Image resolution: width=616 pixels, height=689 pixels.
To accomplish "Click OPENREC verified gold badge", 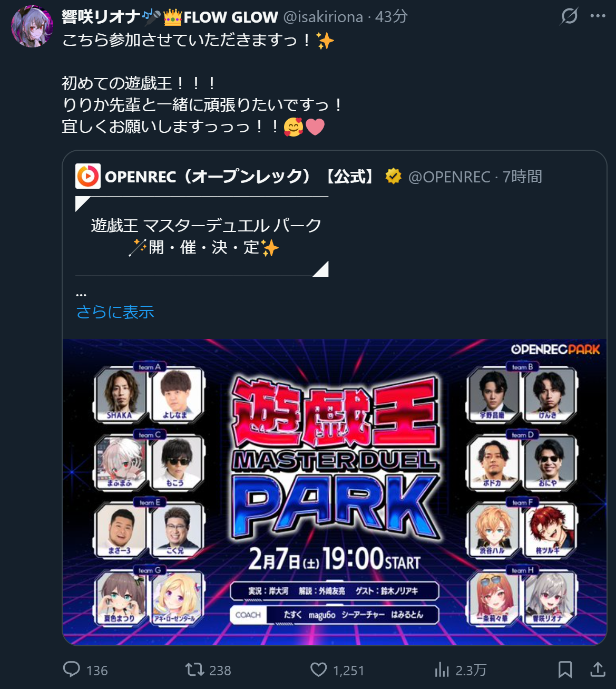I will [393, 176].
